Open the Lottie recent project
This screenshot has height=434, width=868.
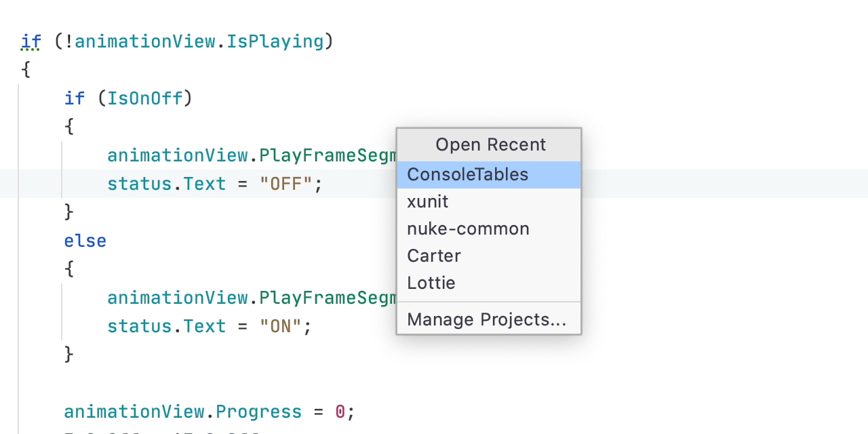431,283
